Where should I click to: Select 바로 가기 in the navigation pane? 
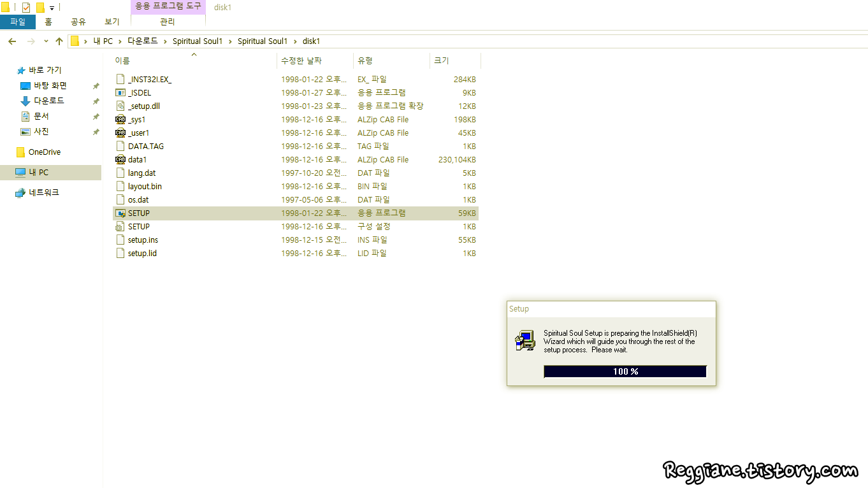point(45,70)
